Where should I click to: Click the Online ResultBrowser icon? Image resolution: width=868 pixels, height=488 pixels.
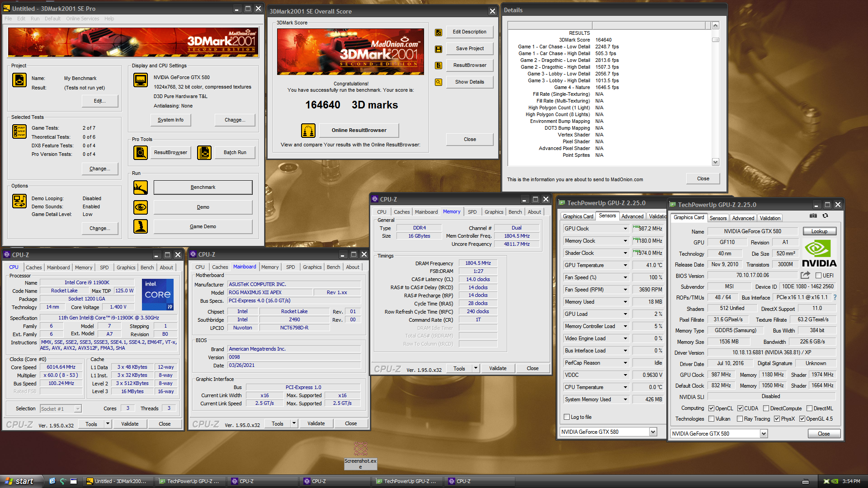click(308, 131)
